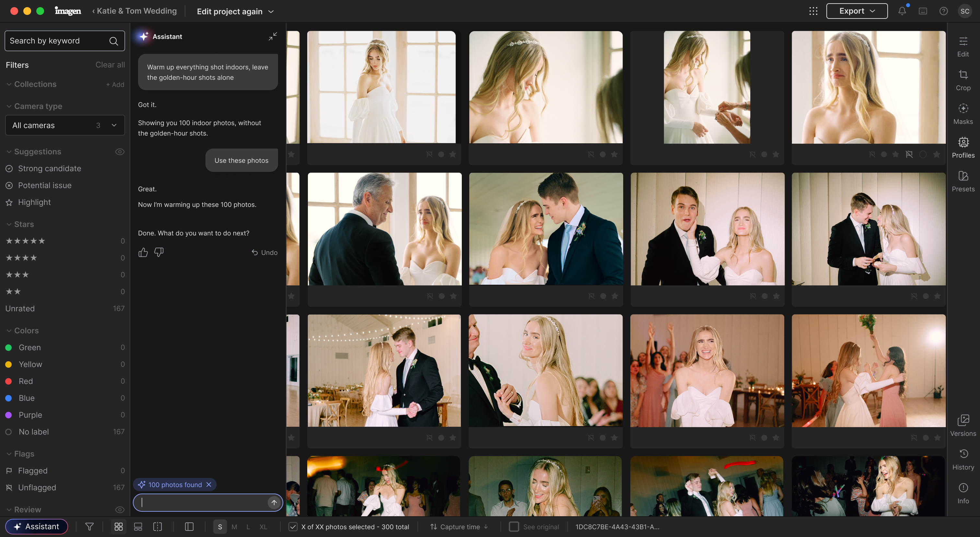The height and width of the screenshot is (537, 980).
Task: Click Undo in the Assistant chat
Action: click(264, 252)
